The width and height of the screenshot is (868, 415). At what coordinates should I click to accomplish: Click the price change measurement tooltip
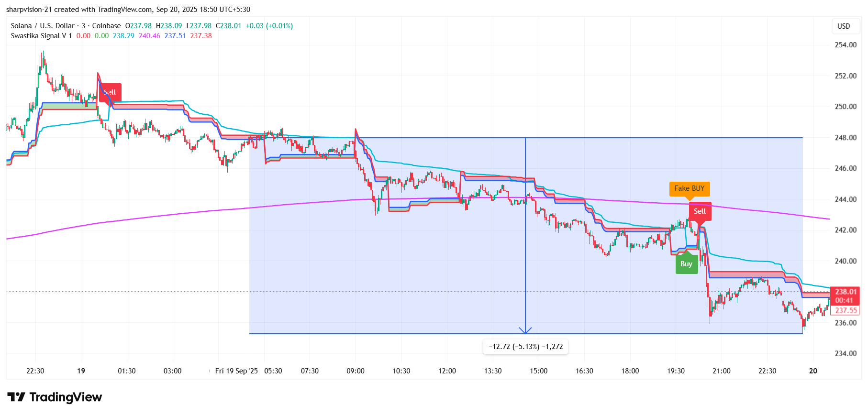[x=525, y=347]
